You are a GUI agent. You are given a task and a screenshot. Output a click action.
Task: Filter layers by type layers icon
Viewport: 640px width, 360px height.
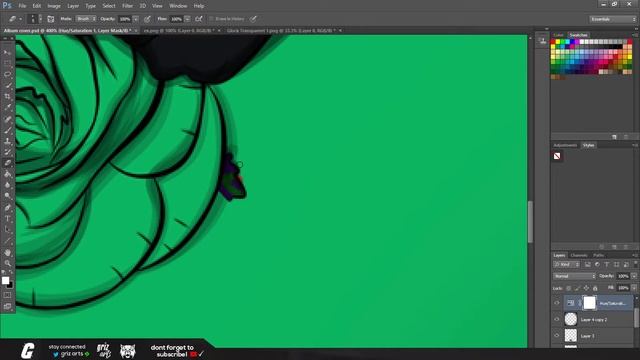607,264
